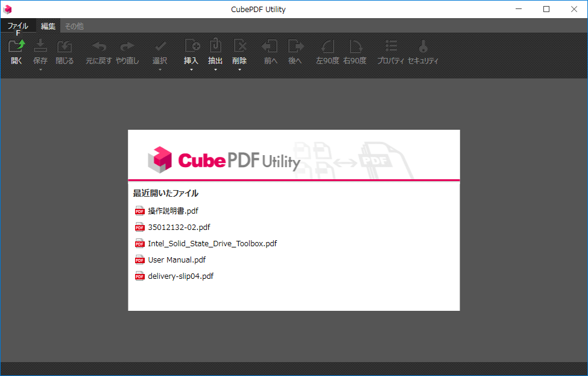Viewport: 588px width, 376px height.
Task: Open the Properties (プロパティ) icon
Action: point(391,46)
